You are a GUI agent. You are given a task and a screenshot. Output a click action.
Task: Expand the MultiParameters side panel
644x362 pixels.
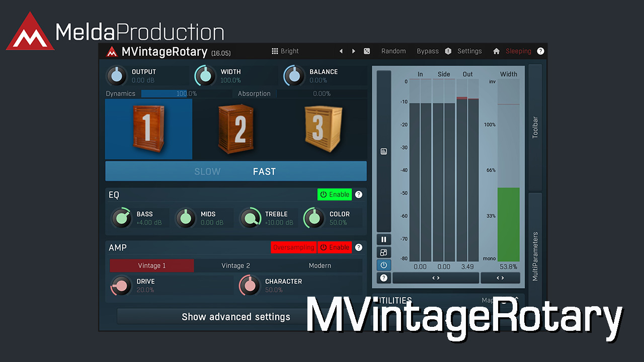coord(535,256)
